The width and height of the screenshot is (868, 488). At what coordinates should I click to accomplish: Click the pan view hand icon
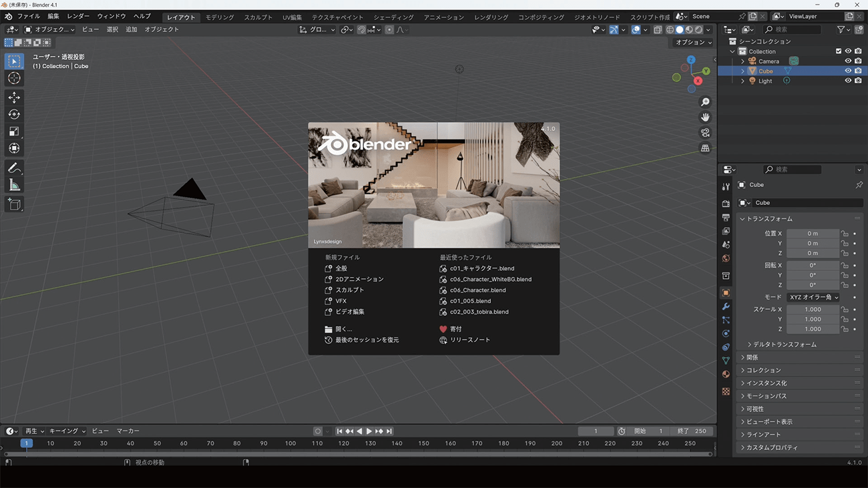705,117
